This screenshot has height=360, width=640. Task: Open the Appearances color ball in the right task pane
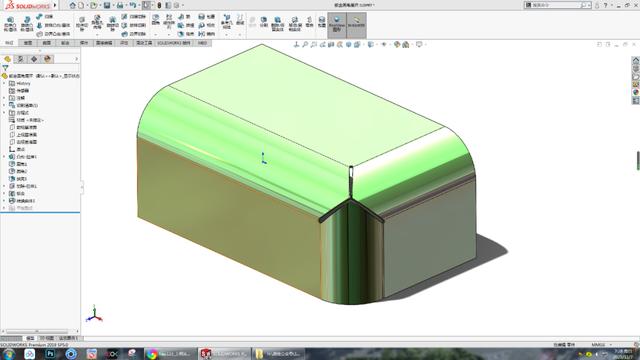636,92
